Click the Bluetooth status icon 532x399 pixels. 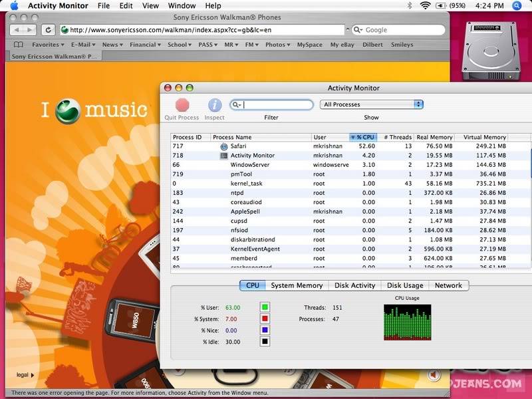pos(410,5)
